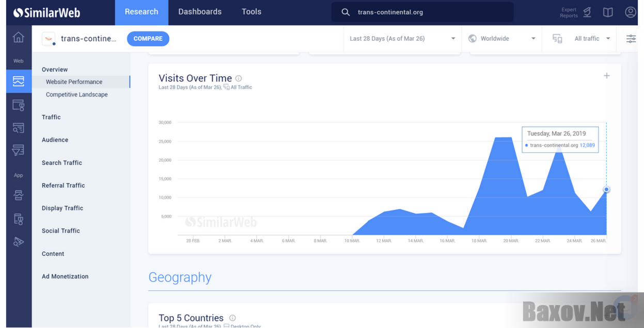Image resolution: width=644 pixels, height=328 pixels.
Task: Add Visits Over Time chart via plus
Action: pos(607,76)
